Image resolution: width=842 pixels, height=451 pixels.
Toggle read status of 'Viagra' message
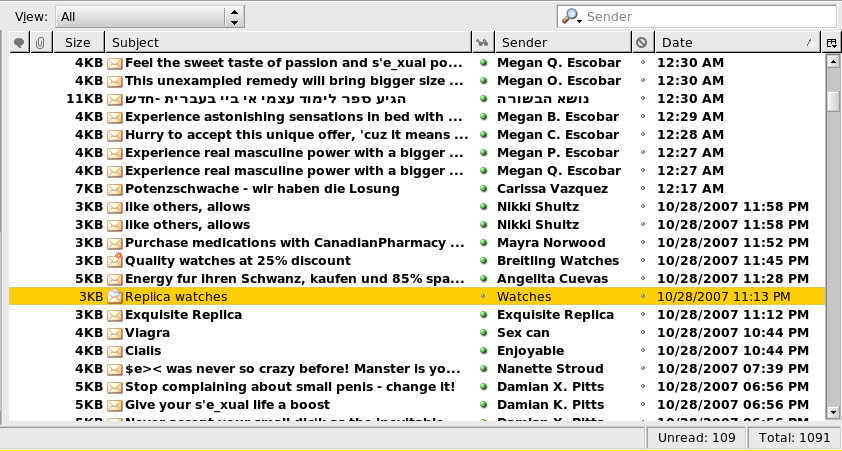(x=483, y=333)
